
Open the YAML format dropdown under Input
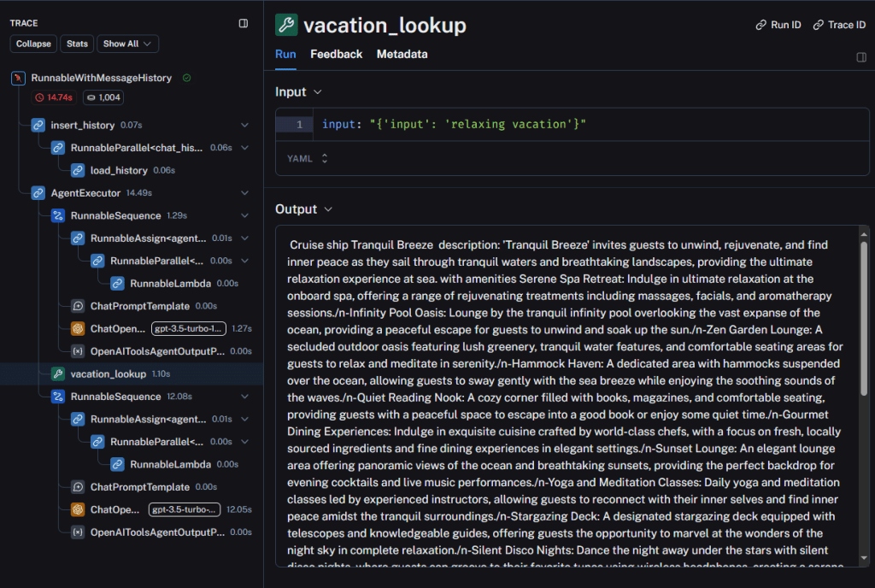307,158
